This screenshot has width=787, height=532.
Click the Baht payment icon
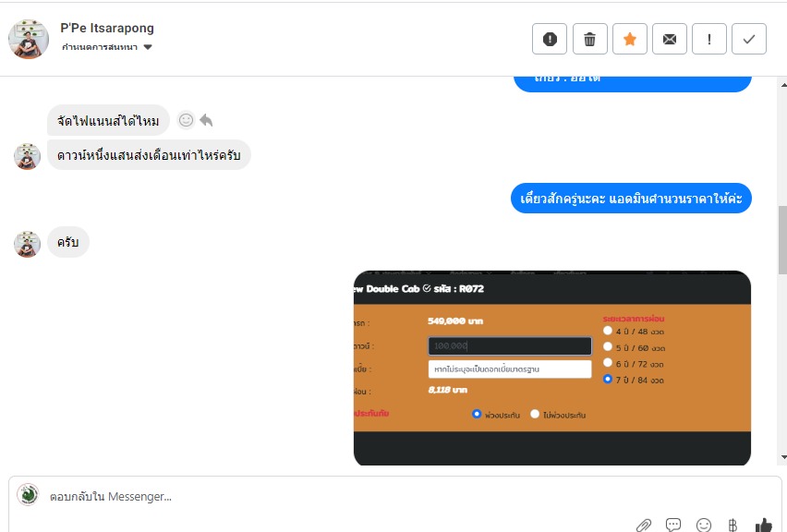point(733,525)
